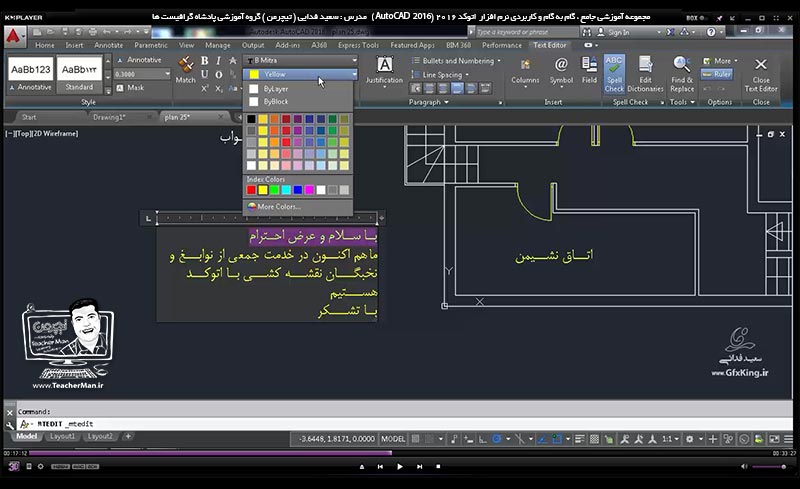
Task: Switch to the Layout1 tab
Action: (62, 436)
